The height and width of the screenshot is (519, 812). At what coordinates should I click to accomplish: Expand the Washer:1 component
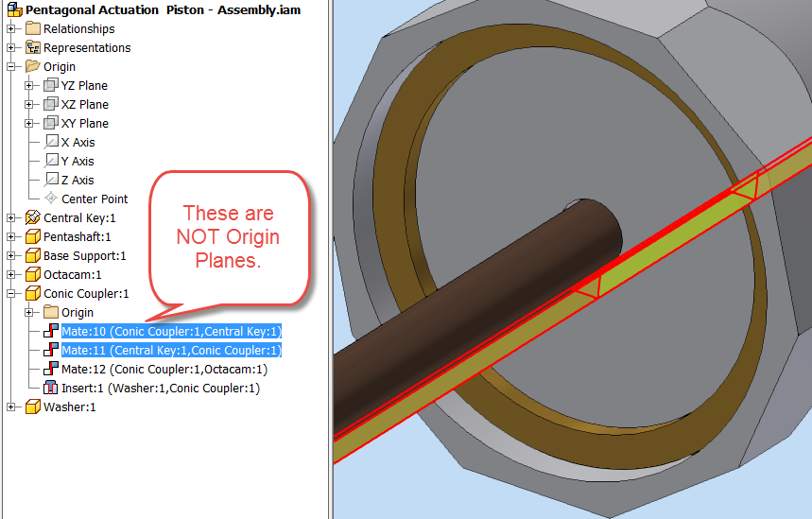click(x=11, y=407)
